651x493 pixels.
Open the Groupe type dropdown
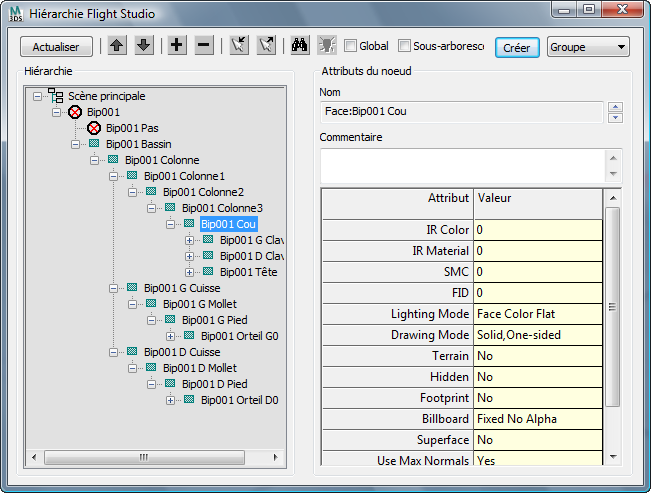(588, 47)
